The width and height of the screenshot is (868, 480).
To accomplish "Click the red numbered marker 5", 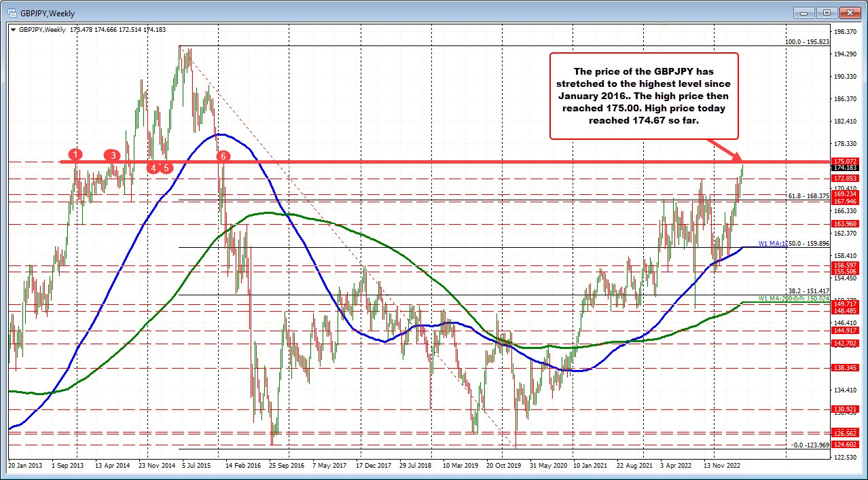I will coord(165,167).
